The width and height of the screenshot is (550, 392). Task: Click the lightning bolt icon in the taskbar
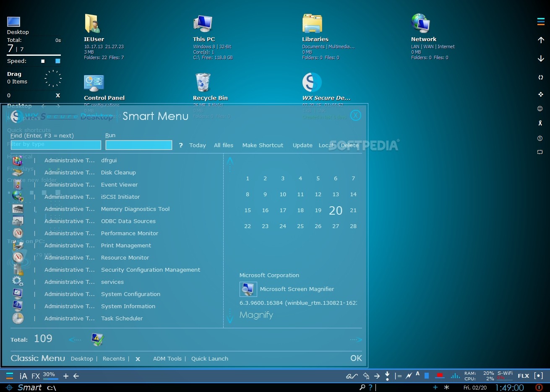pyautogui.click(x=409, y=376)
